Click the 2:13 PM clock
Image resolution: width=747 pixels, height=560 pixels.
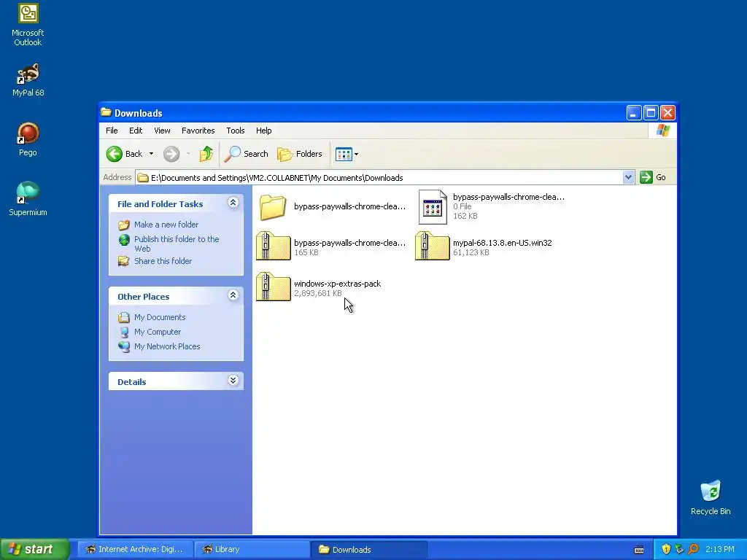(720, 549)
